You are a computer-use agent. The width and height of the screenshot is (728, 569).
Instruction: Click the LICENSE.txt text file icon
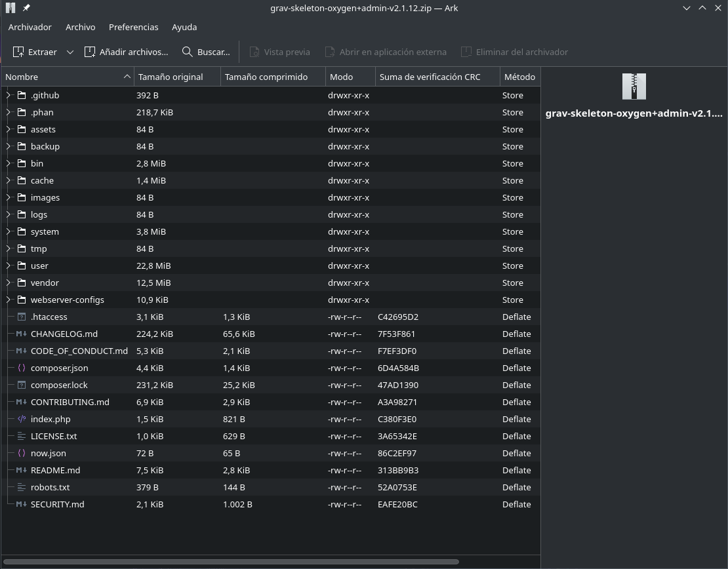click(x=22, y=437)
